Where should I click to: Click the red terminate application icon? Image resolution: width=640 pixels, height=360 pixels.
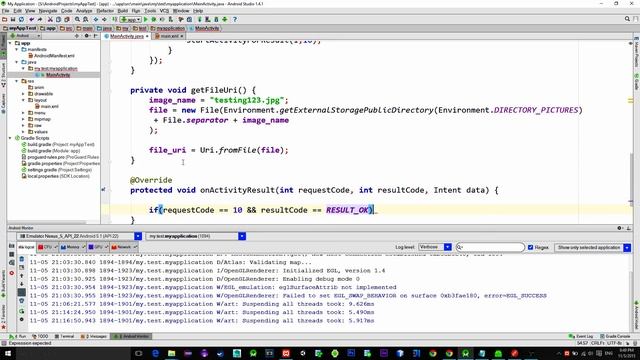[x=11, y=273]
